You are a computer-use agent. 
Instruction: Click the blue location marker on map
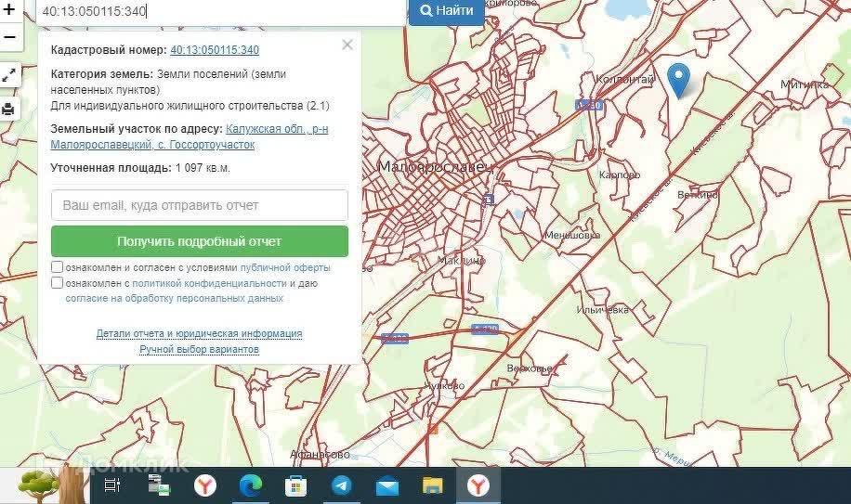679,79
